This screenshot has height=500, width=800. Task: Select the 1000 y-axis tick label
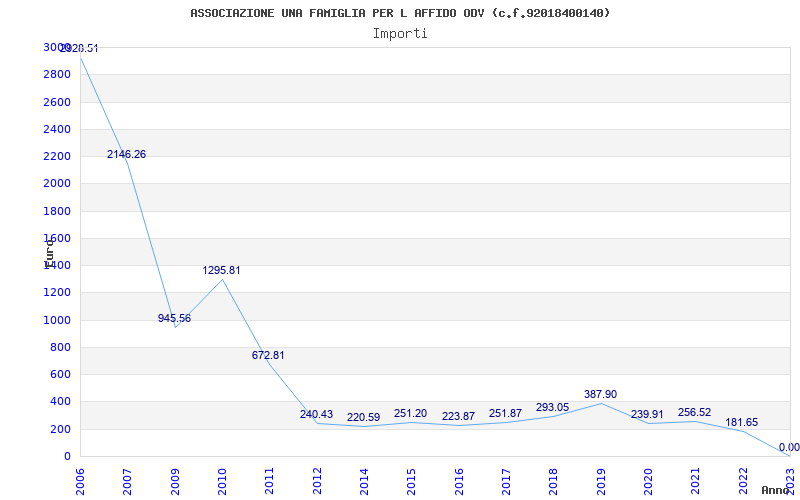click(x=57, y=320)
